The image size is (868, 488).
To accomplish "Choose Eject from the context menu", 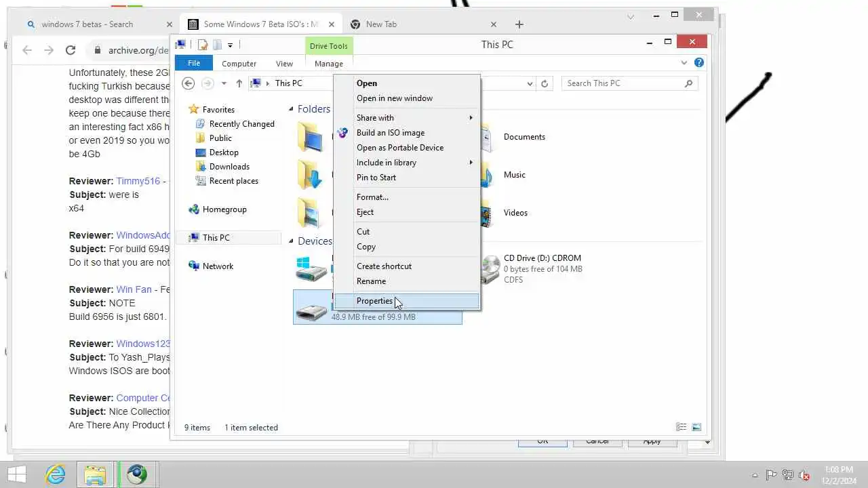I will click(x=408, y=212).
